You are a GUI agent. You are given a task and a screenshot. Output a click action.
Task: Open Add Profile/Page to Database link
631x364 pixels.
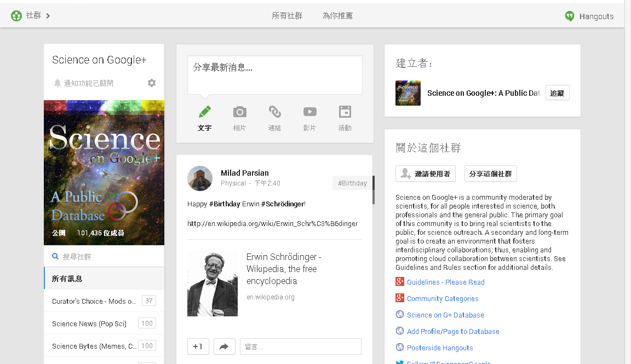[453, 331]
